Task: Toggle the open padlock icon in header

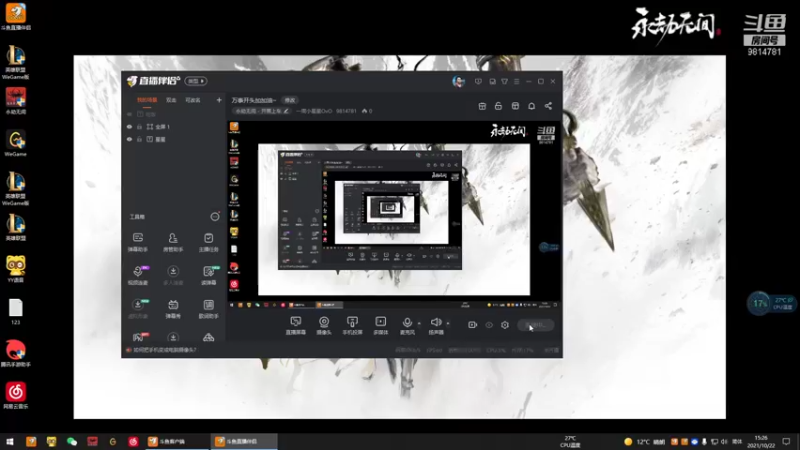Action: (498, 106)
